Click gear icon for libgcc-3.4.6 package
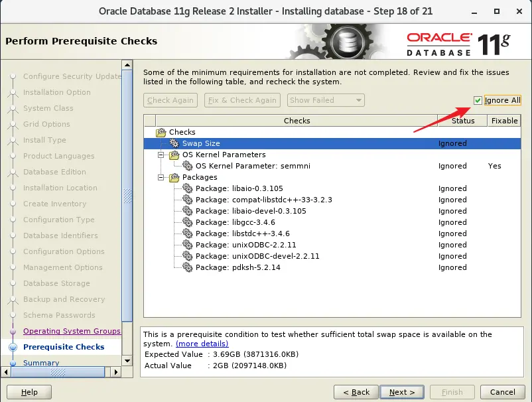Image resolution: width=532 pixels, height=402 pixels. tap(187, 222)
